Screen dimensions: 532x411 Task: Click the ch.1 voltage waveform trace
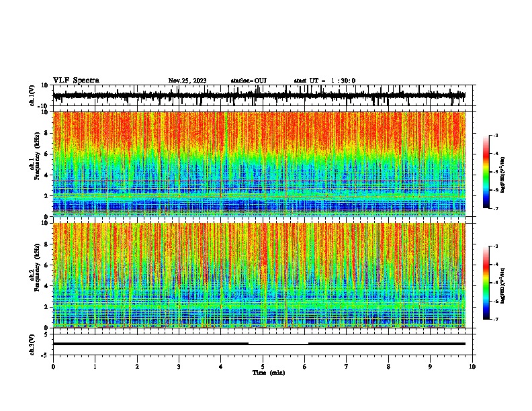[x=259, y=95]
